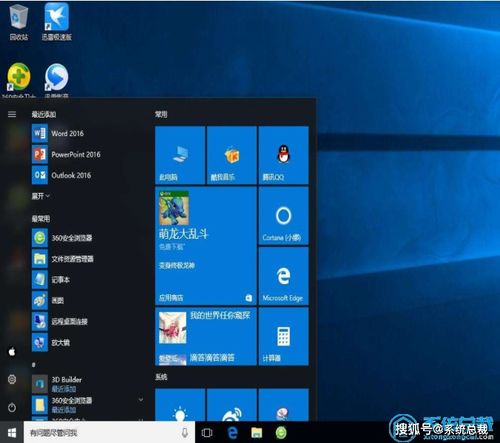Open Magnifier (放大镜) in most used
This screenshot has width=500, height=443.
[87, 342]
